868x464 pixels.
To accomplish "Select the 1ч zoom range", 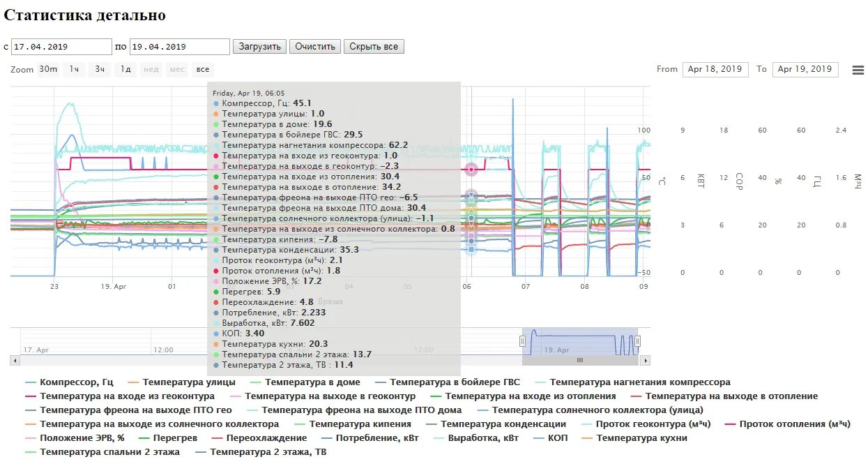I will [75, 69].
